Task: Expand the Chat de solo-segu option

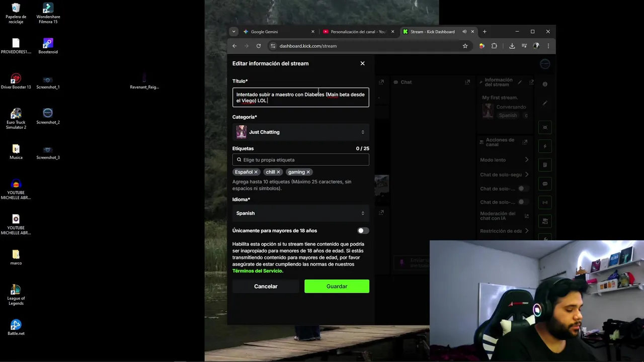Action: click(505, 174)
